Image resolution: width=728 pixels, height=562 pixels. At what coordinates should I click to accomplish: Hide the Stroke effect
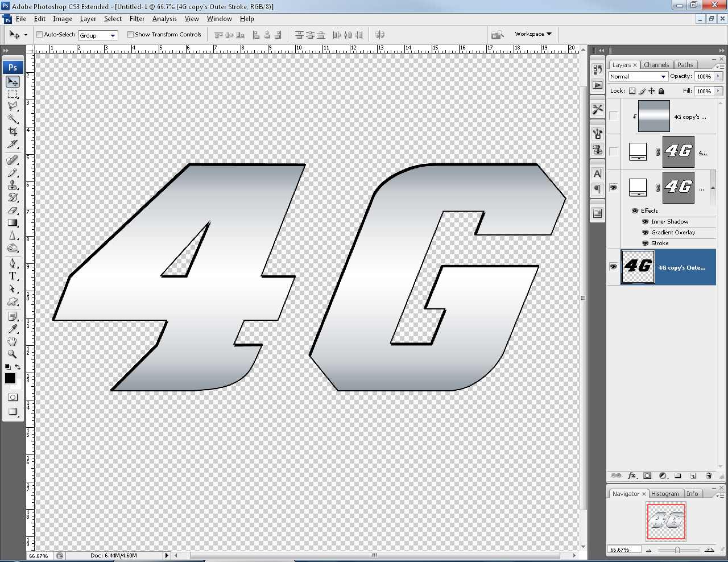point(645,243)
